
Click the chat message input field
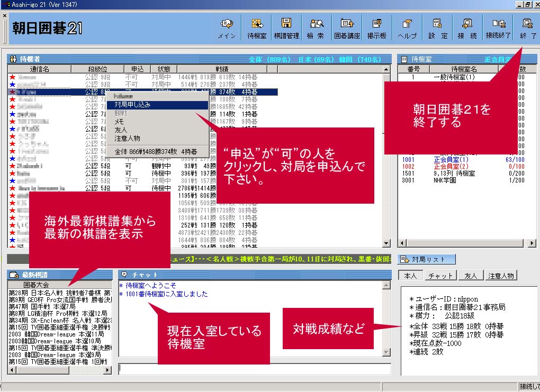pos(255,368)
